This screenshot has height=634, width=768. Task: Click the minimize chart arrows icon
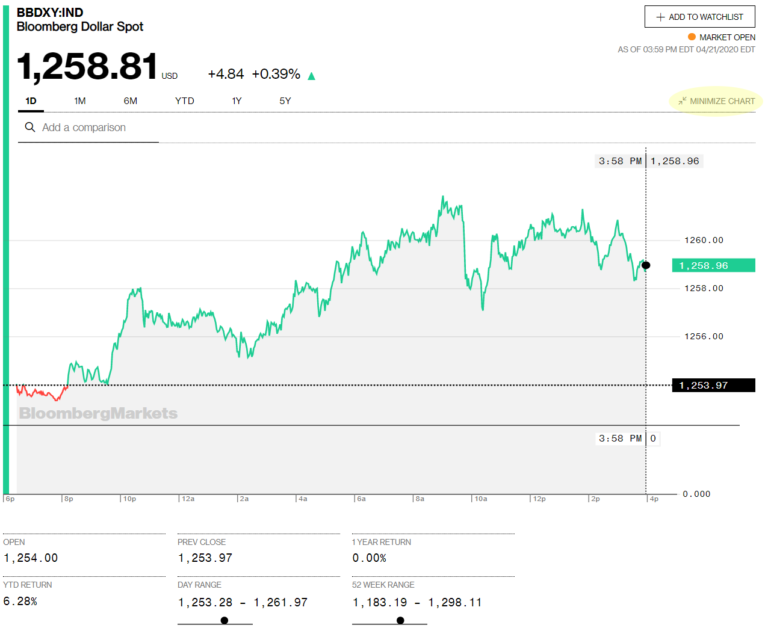(x=682, y=101)
